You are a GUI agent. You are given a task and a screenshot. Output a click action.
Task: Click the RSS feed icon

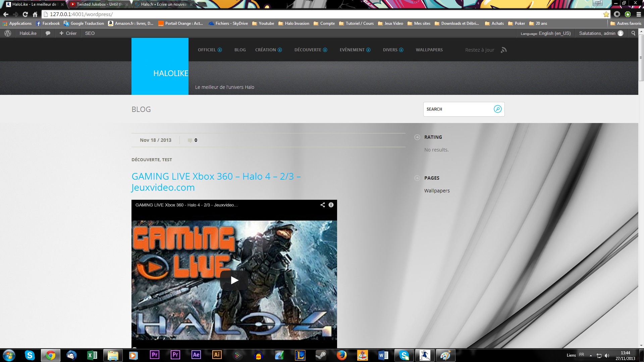pyautogui.click(x=503, y=50)
